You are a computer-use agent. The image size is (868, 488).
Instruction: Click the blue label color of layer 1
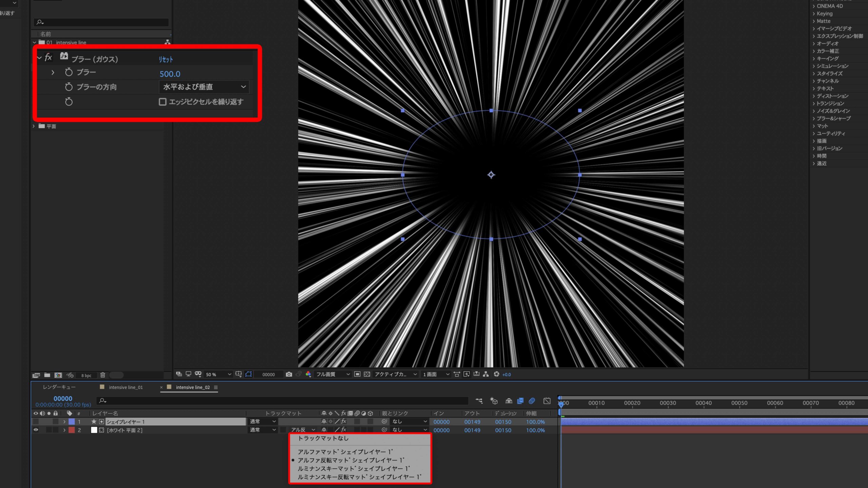pyautogui.click(x=72, y=422)
